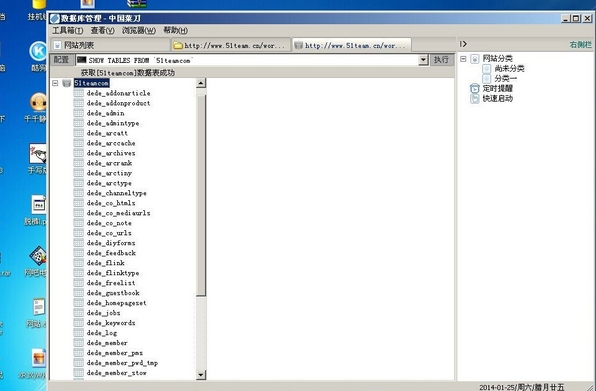
Task: Select the dede_flink table name
Action: point(105,263)
